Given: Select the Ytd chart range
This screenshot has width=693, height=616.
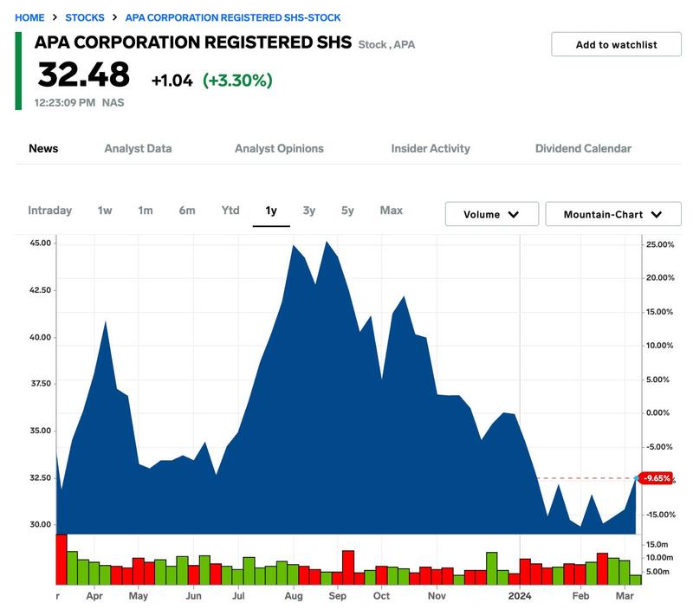Looking at the screenshot, I should 230,211.
